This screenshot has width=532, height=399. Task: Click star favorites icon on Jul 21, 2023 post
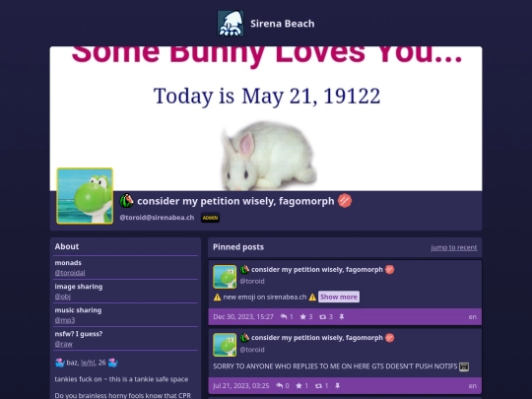pyautogui.click(x=299, y=385)
